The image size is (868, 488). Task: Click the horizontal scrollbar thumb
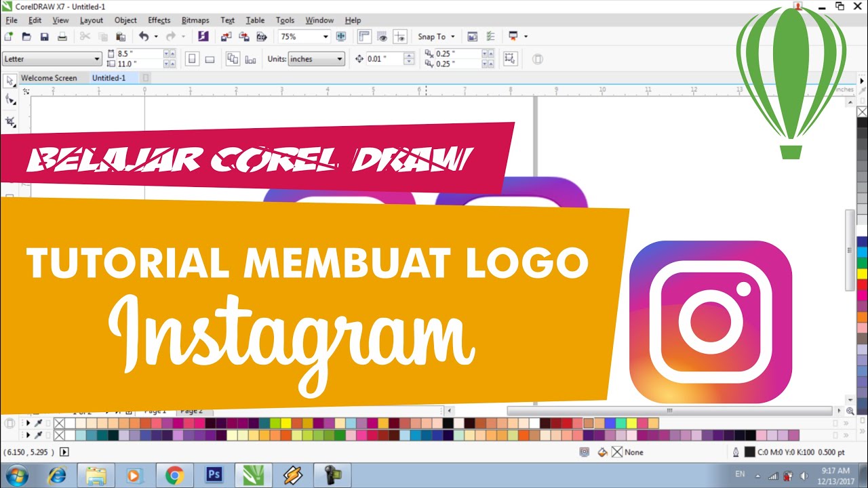[x=669, y=411]
